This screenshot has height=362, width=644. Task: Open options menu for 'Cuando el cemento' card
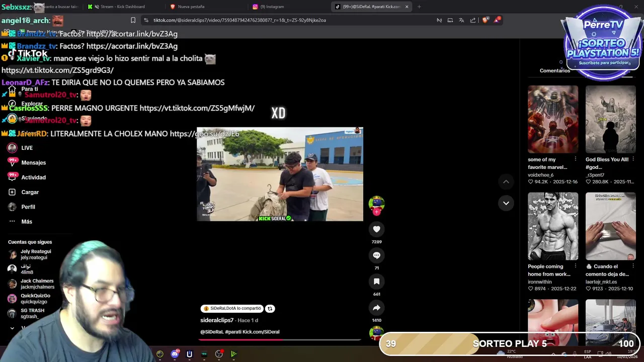tap(633, 266)
